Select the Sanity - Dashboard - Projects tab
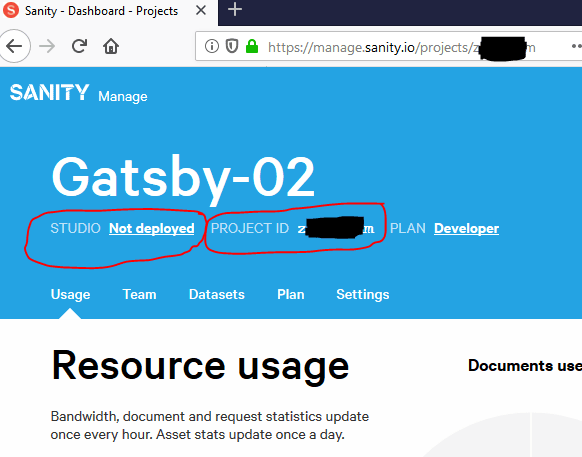Screen dimensions: 582x457 click(108, 12)
